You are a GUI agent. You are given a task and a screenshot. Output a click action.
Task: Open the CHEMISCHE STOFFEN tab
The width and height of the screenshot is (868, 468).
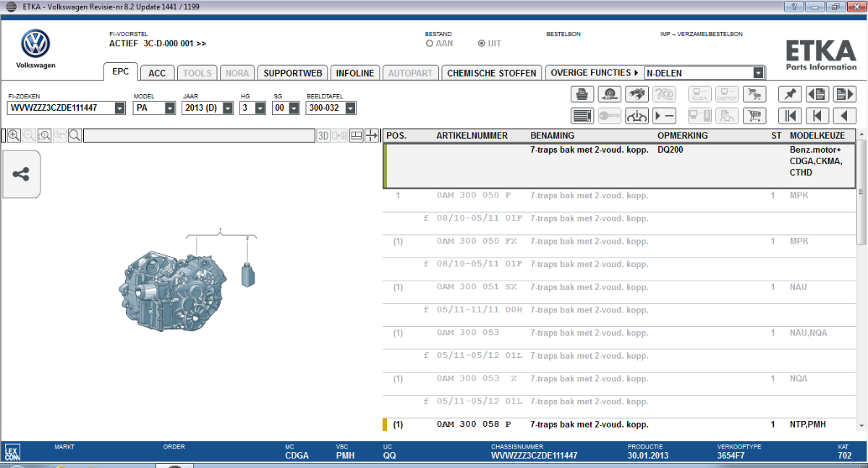point(492,73)
